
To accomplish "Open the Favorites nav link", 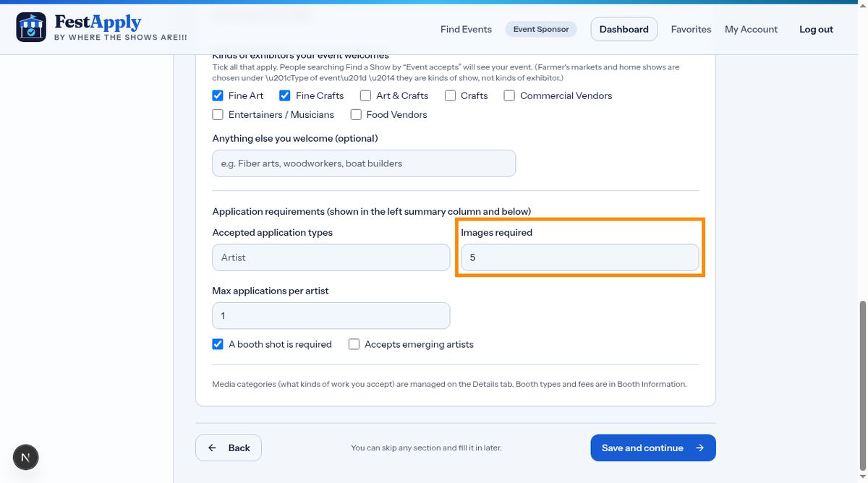I will (691, 30).
